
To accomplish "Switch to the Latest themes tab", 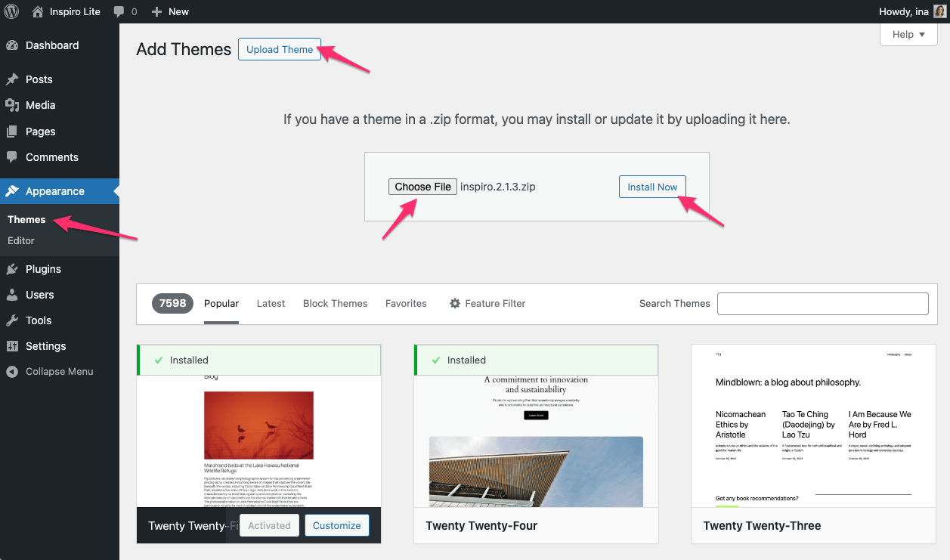I will click(271, 303).
